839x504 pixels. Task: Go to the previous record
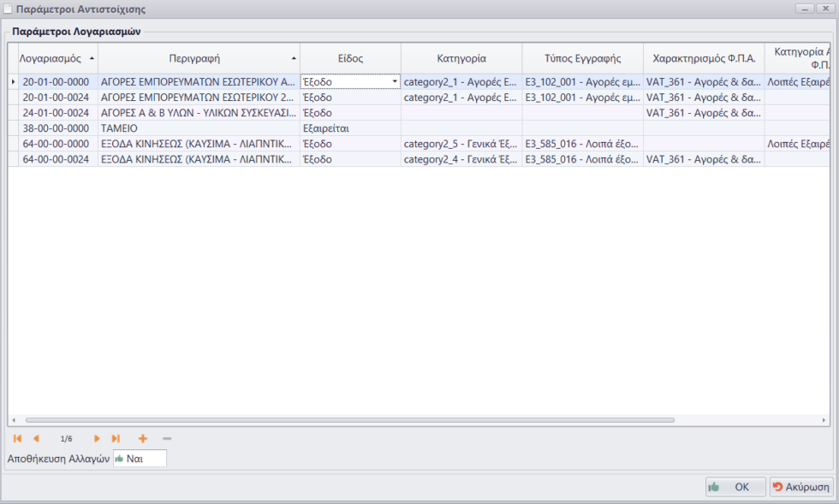(x=36, y=438)
